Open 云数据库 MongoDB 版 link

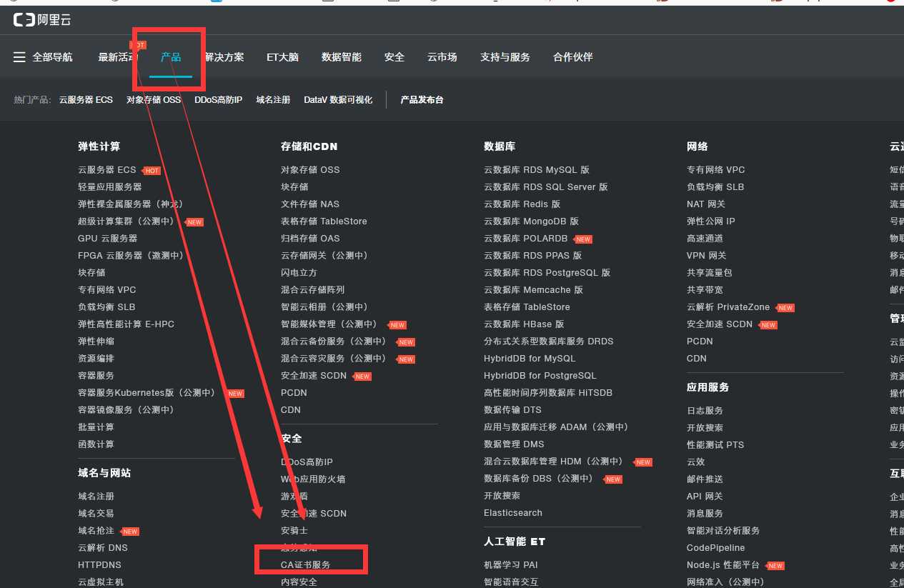(x=531, y=221)
